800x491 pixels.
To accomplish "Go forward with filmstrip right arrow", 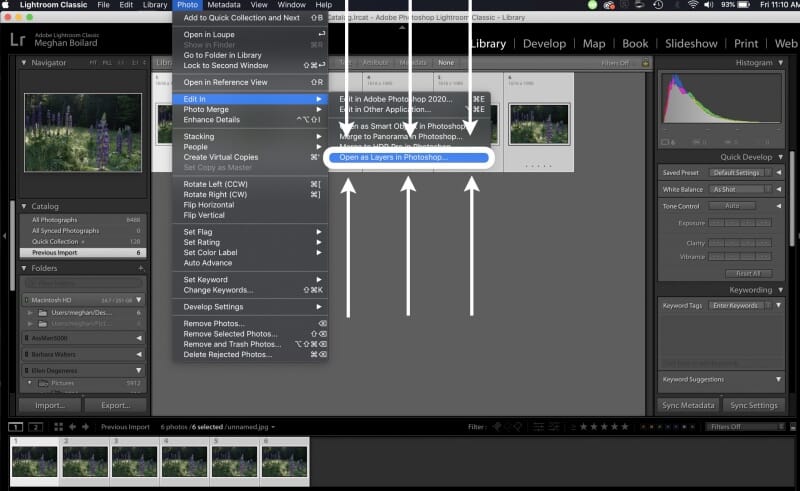I will point(85,427).
